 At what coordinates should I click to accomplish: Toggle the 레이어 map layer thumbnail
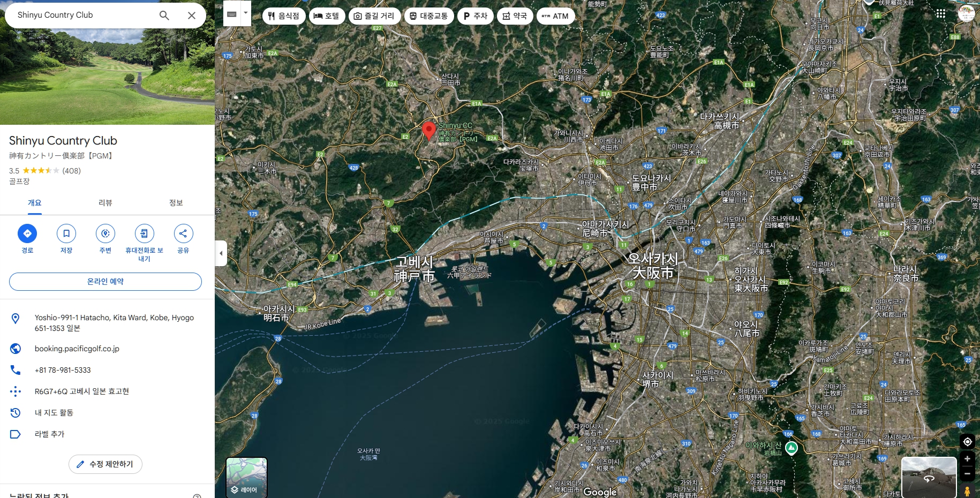pyautogui.click(x=246, y=477)
